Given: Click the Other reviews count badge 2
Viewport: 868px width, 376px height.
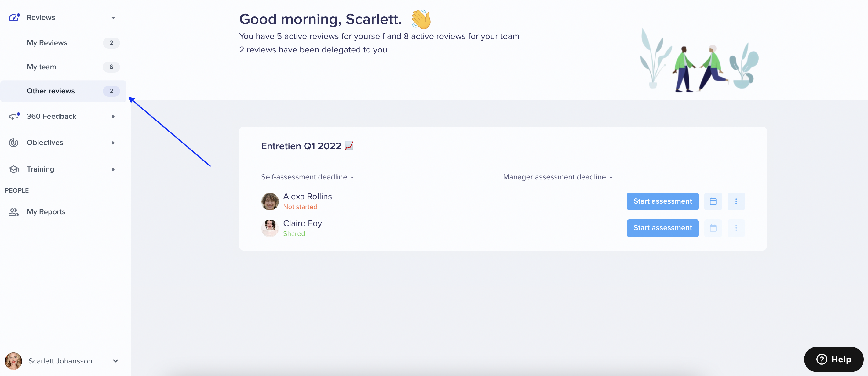Looking at the screenshot, I should point(111,91).
